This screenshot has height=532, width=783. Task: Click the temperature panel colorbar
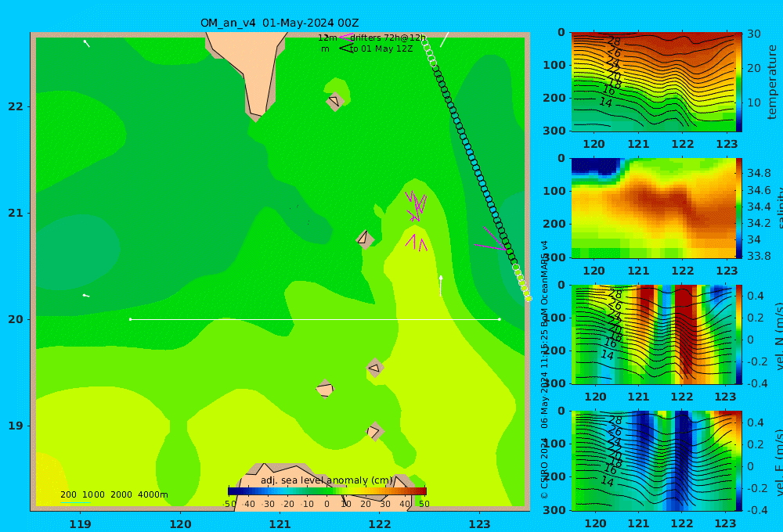739,82
